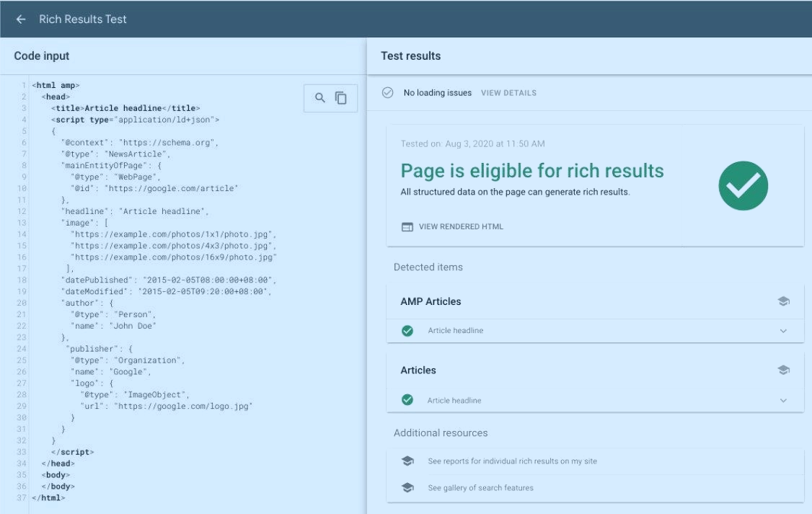Click the title Article headline code line

tap(125, 108)
